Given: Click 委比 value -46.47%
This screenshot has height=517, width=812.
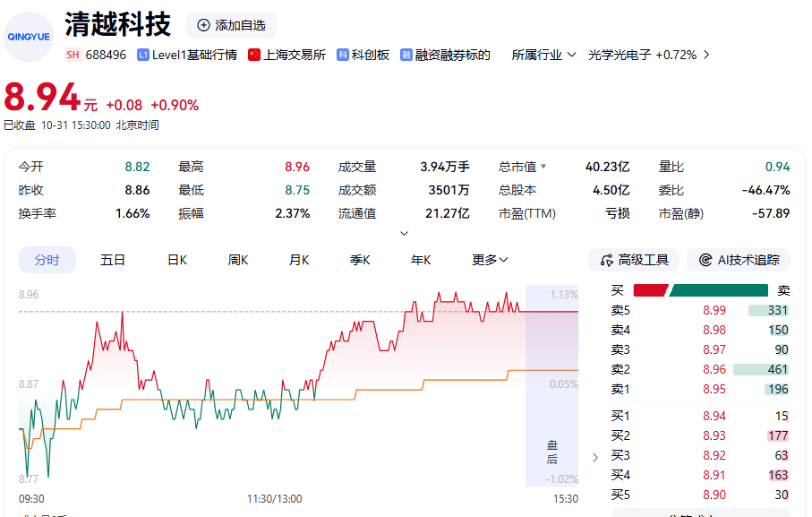Looking at the screenshot, I should click(766, 190).
